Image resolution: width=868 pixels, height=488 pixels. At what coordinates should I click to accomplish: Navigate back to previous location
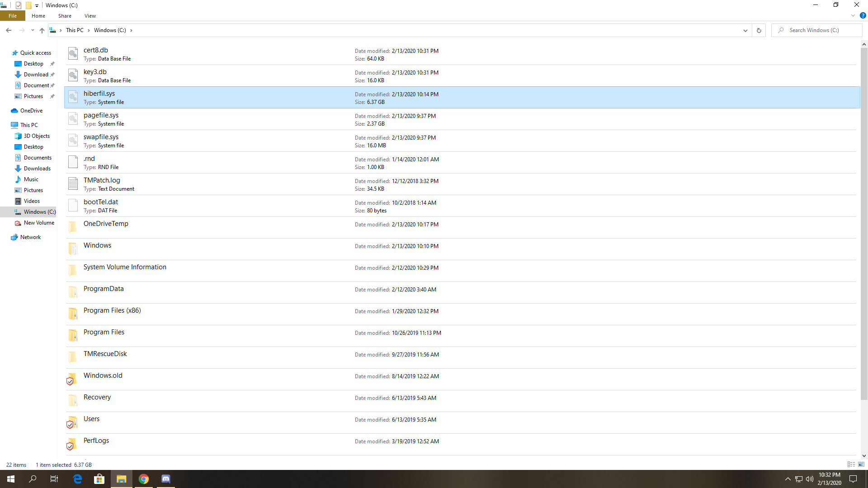point(9,30)
